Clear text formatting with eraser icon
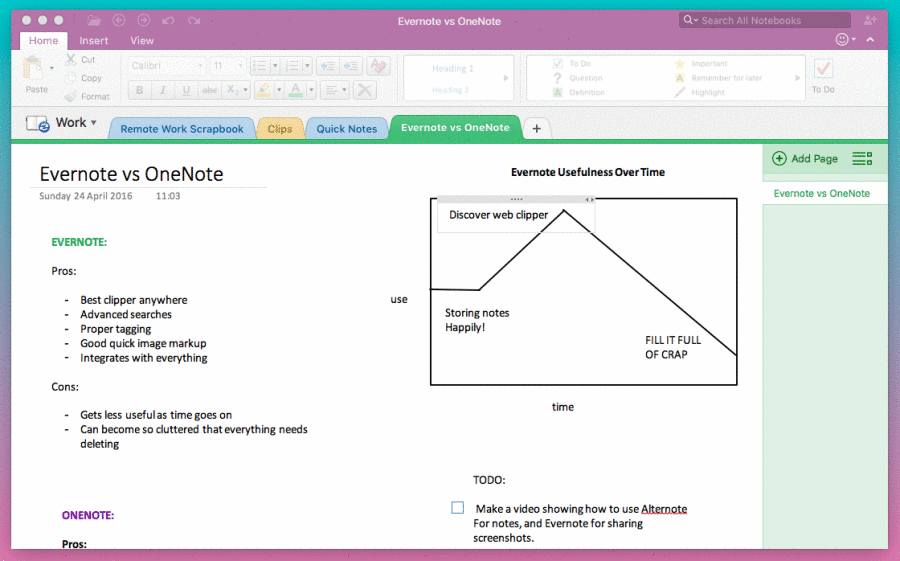900x561 pixels. pos(378,66)
